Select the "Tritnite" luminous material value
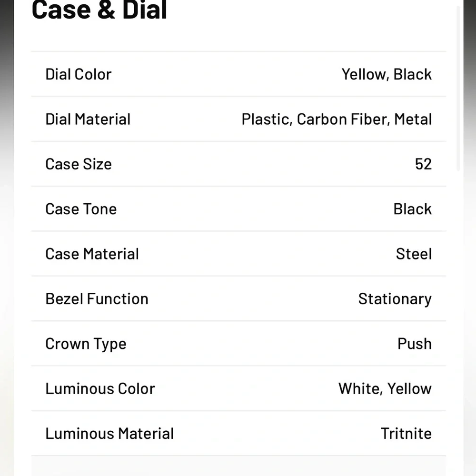Image resolution: width=476 pixels, height=476 pixels. point(406,434)
